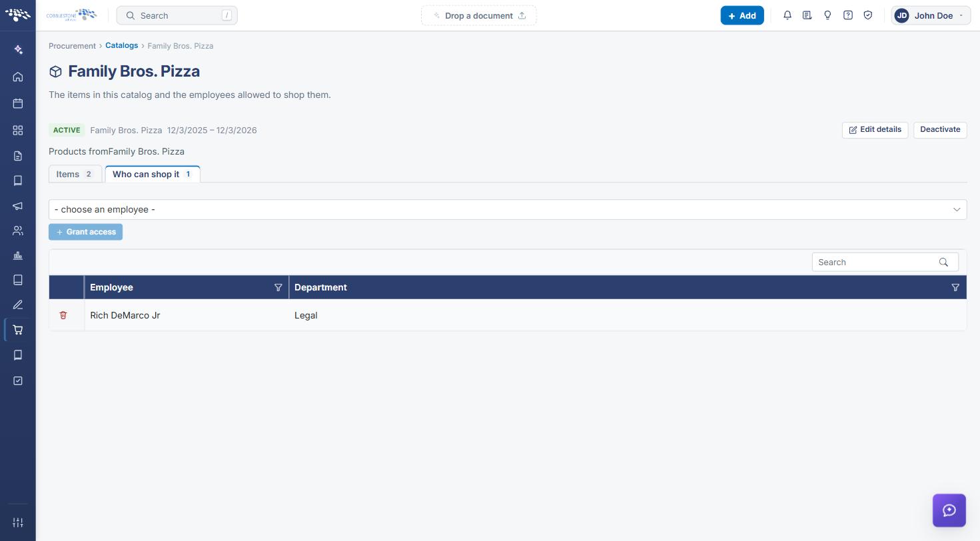Click the Rich DeMarco Jr employee cell
Screen dimensions: 980x541
click(x=187, y=315)
